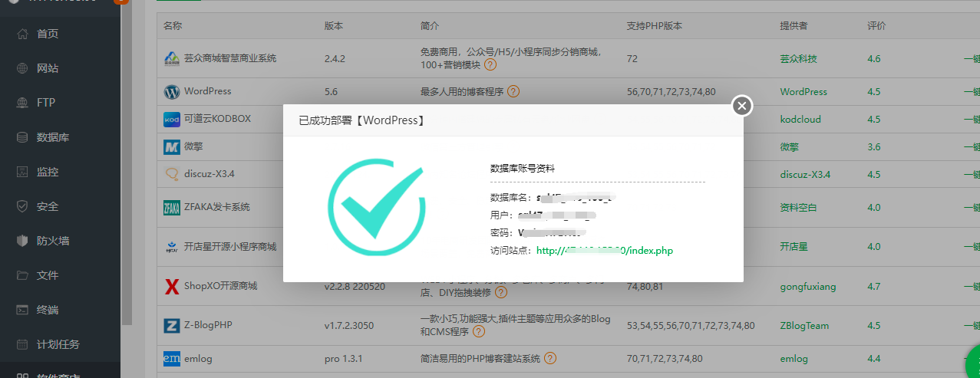
Task: Click the Z-BlogPHP logo icon
Action: pos(172,325)
